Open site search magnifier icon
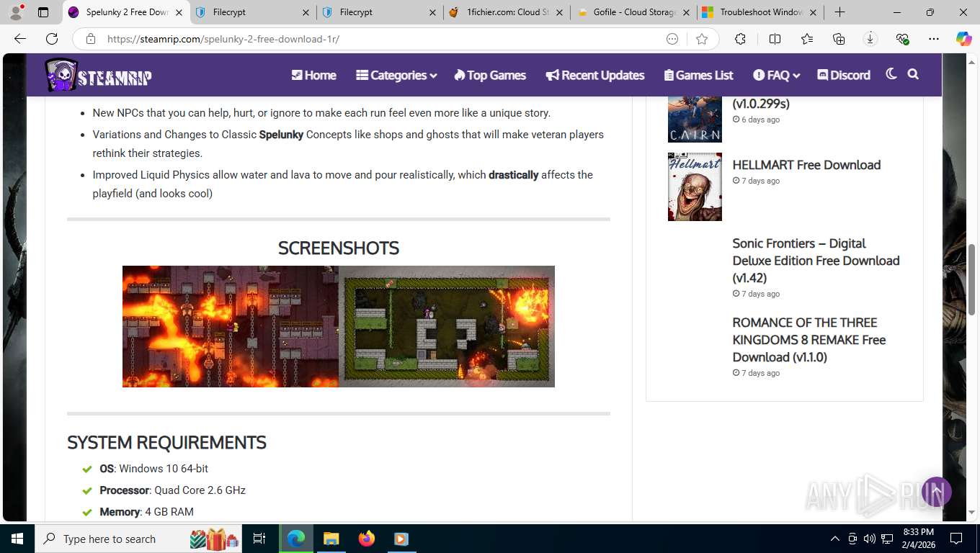This screenshot has height=553, width=980. pos(913,74)
